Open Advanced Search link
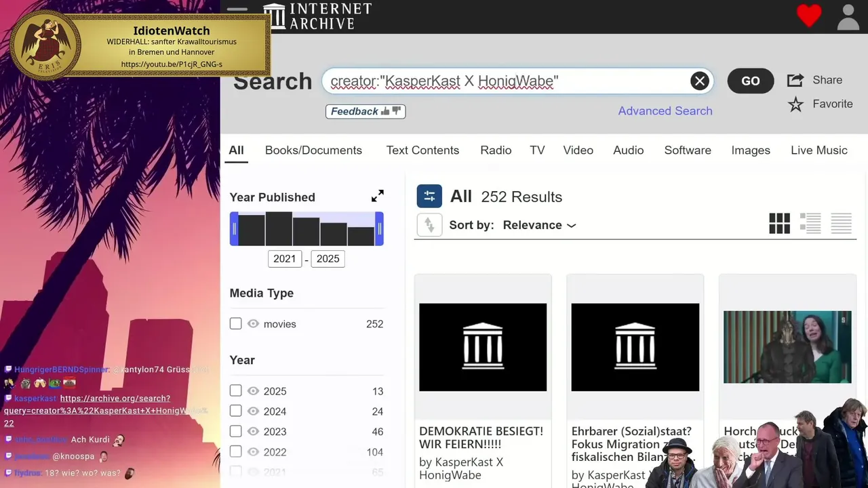The image size is (868, 488). (665, 111)
